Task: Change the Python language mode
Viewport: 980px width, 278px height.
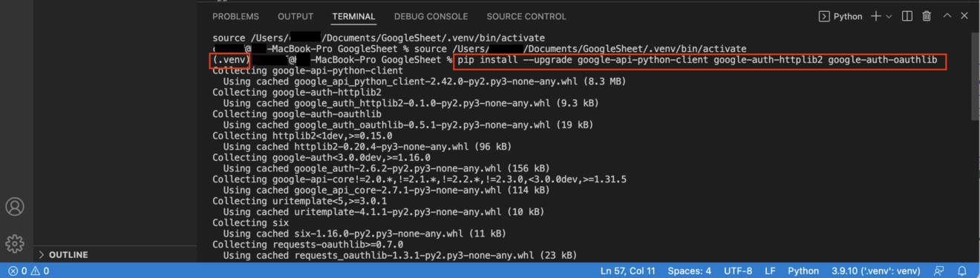Action: click(803, 271)
